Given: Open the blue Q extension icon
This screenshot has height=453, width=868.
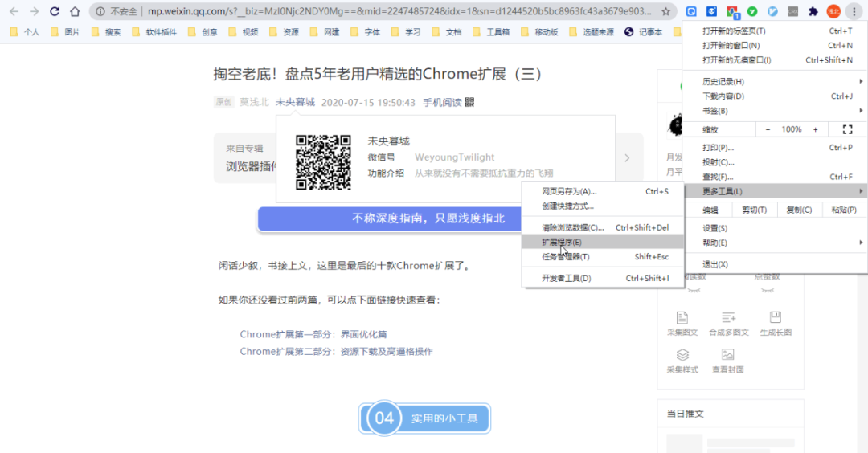Looking at the screenshot, I should pyautogui.click(x=691, y=11).
